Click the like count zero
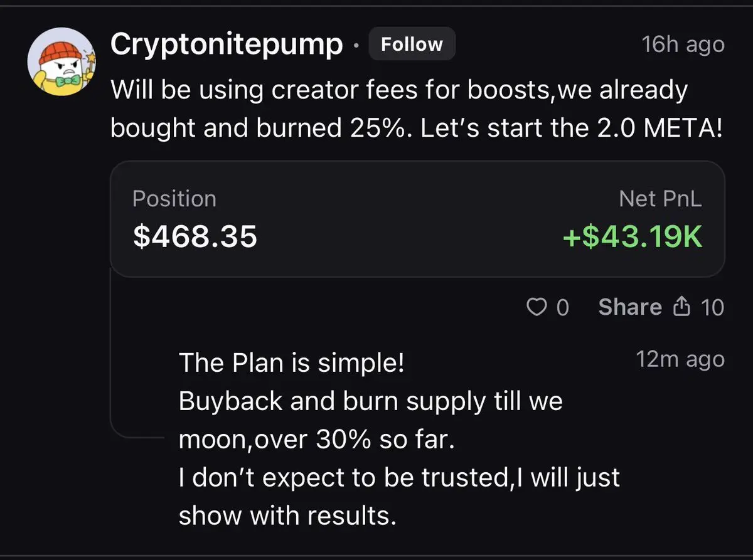This screenshot has width=753, height=560. [x=563, y=307]
